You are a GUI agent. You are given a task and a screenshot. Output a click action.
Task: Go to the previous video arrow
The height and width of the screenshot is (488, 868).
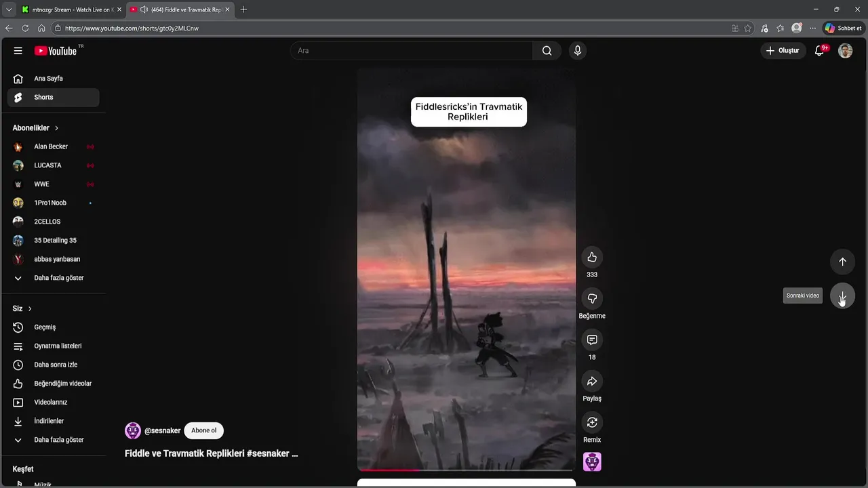tap(842, 262)
